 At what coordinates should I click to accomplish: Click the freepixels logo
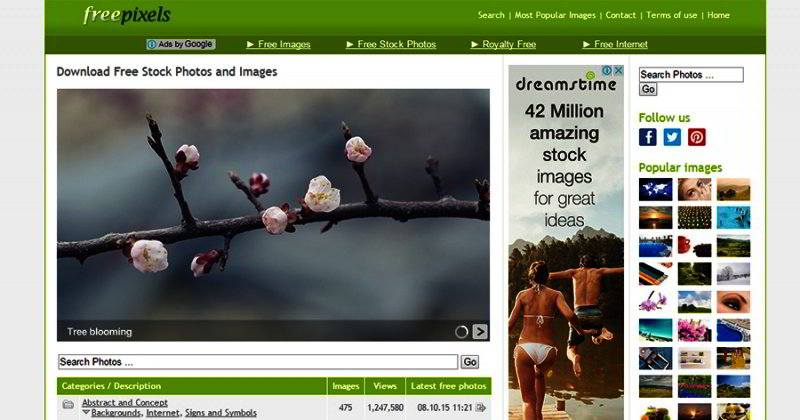pos(127,15)
